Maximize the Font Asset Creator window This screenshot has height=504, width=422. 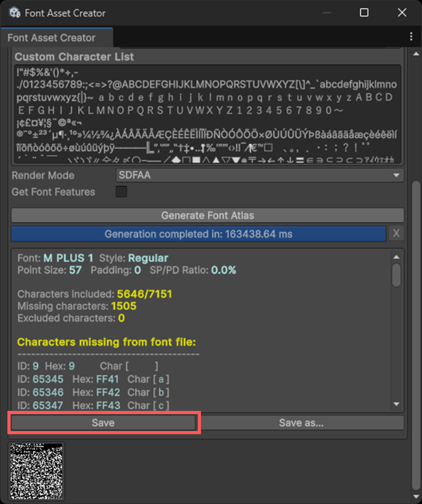[364, 13]
